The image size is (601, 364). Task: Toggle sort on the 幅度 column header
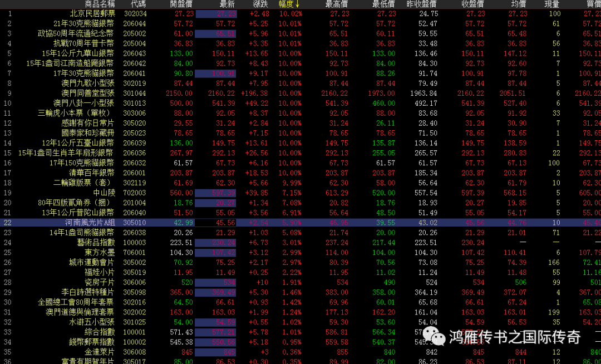coord(289,4)
